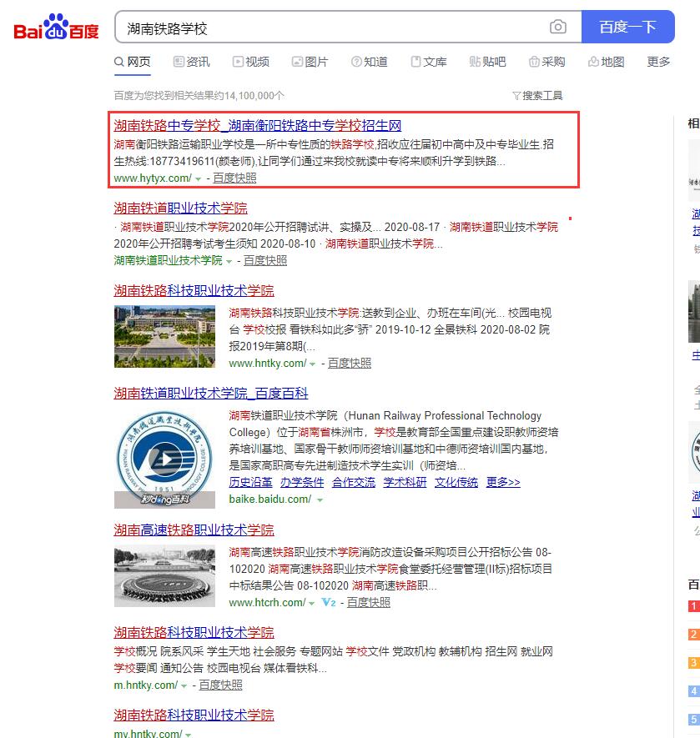Expand arrow next to baike.baidu.com/

[x=320, y=500]
